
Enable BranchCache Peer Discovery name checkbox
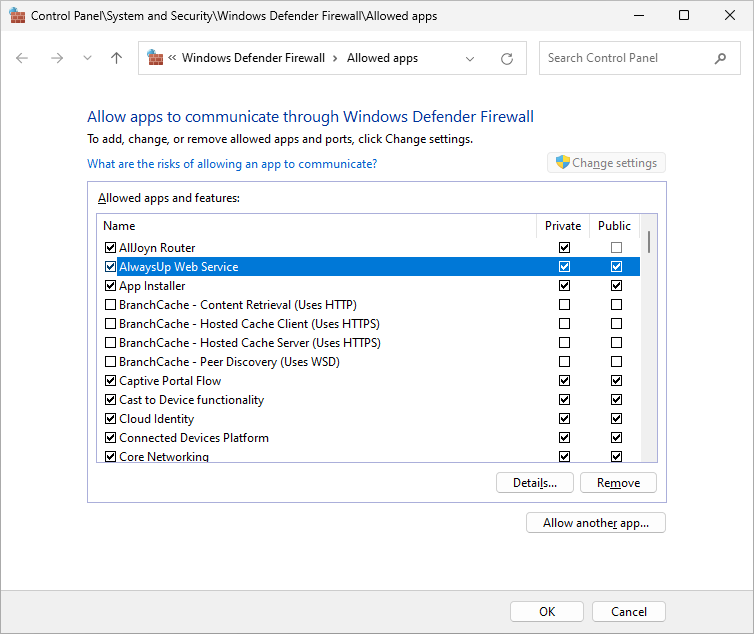click(x=110, y=362)
